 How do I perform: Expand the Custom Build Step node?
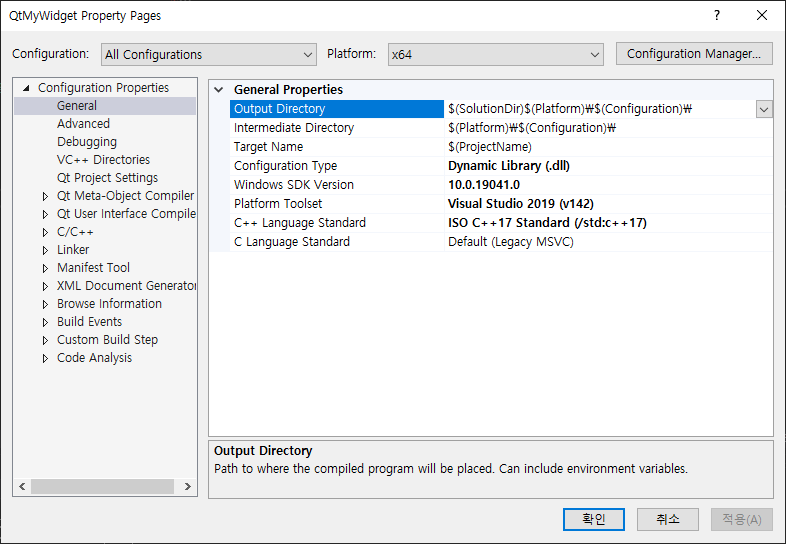coord(45,340)
